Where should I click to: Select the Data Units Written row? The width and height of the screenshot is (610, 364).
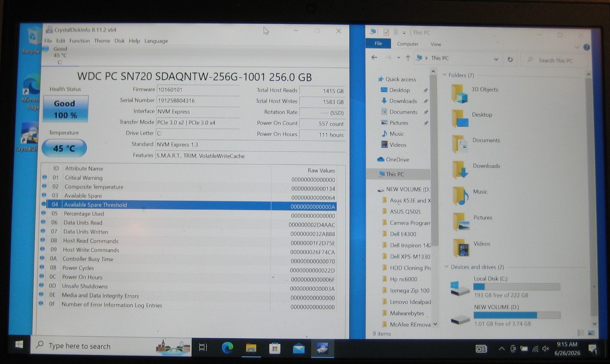189,232
